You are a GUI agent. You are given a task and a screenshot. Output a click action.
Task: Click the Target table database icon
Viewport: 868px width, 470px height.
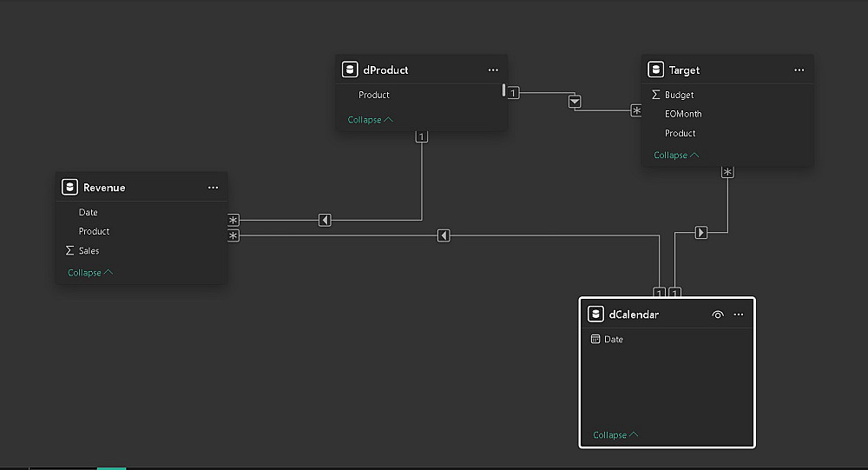point(656,70)
